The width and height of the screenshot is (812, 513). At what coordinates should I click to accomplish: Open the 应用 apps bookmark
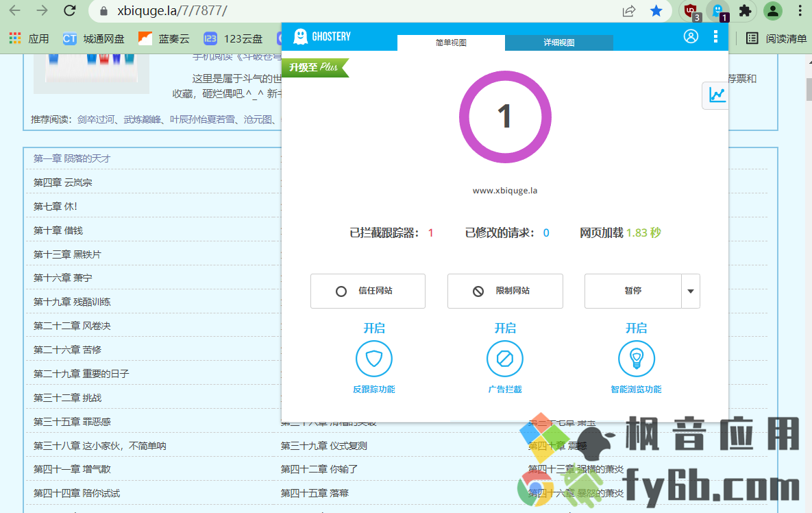tap(29, 38)
